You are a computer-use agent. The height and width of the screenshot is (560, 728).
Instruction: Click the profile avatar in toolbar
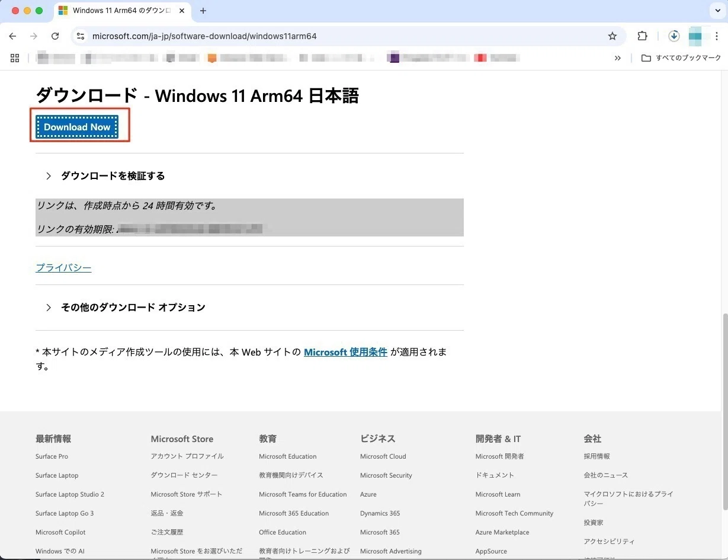695,36
